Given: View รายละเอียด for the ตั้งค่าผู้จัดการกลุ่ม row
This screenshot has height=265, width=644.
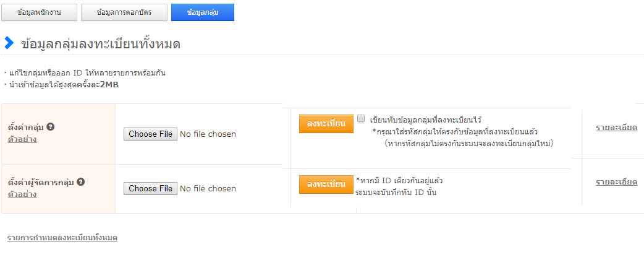Looking at the screenshot, I should click(x=616, y=182).
